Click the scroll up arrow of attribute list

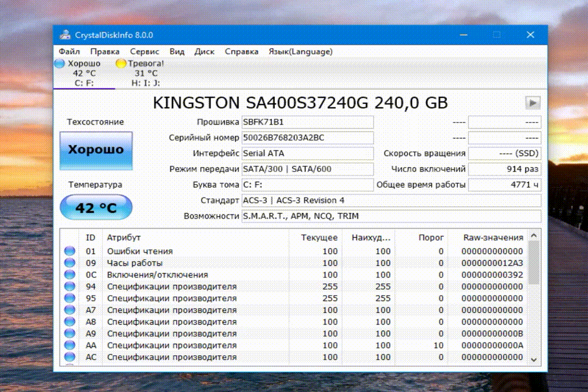pyautogui.click(x=534, y=236)
